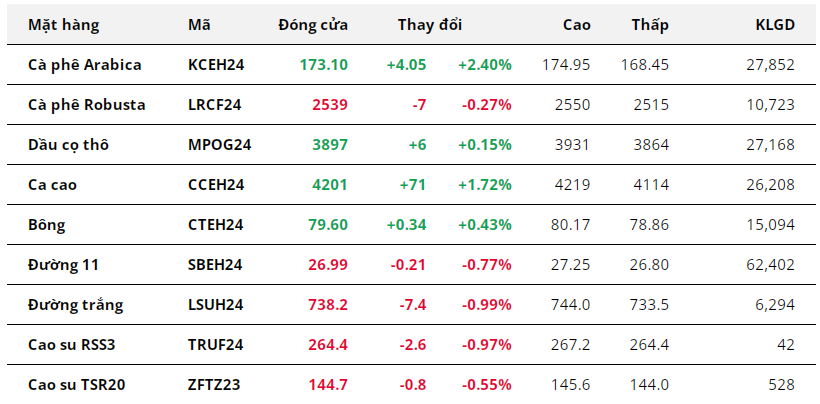Click the "Thay đổi" column header

tap(430, 25)
